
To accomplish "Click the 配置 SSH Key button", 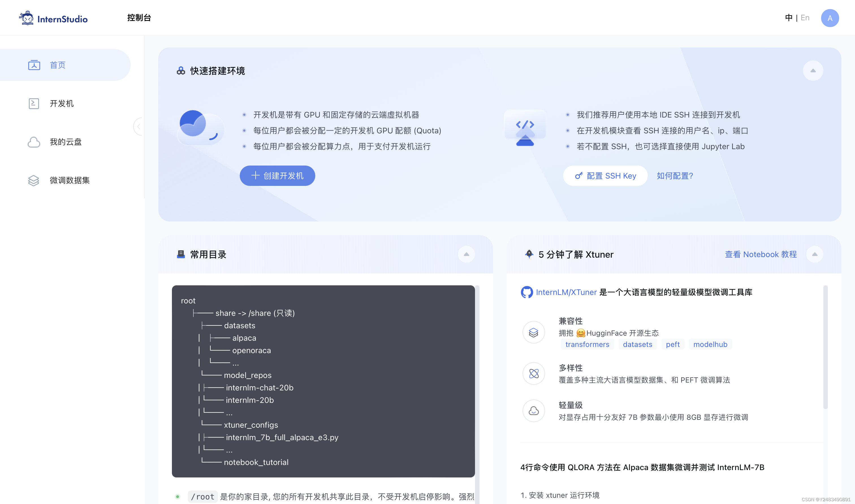I will (x=605, y=176).
